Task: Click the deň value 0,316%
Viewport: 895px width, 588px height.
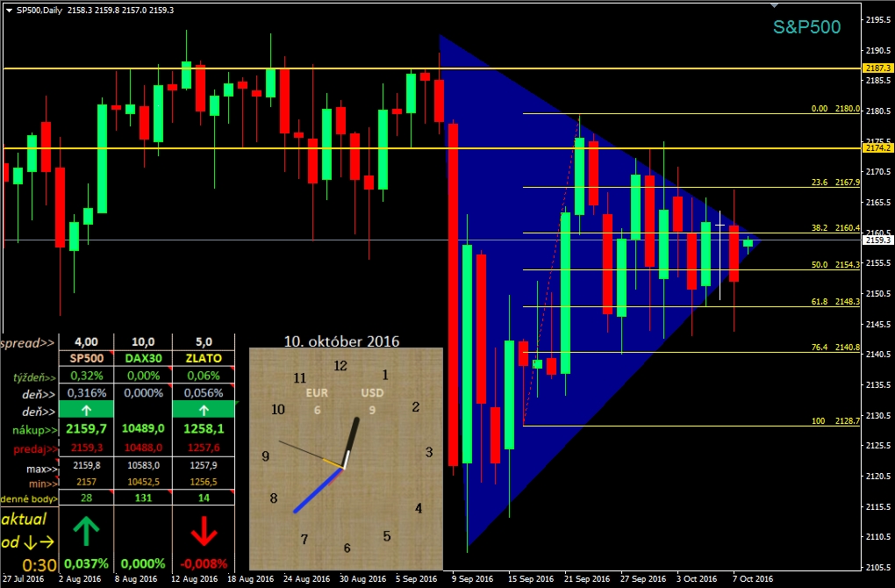Action: 86,393
